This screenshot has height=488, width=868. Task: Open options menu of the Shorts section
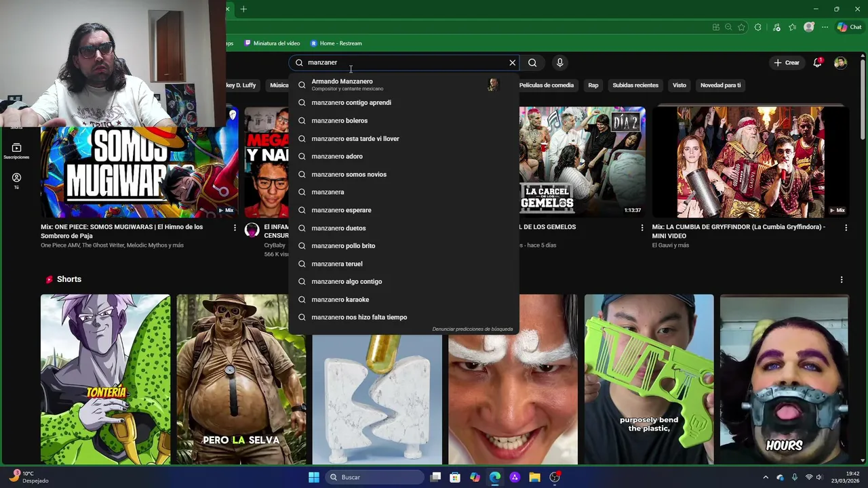(x=842, y=279)
